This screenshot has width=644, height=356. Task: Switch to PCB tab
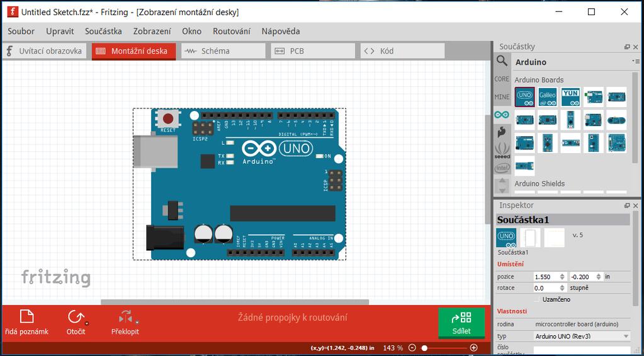pos(313,52)
